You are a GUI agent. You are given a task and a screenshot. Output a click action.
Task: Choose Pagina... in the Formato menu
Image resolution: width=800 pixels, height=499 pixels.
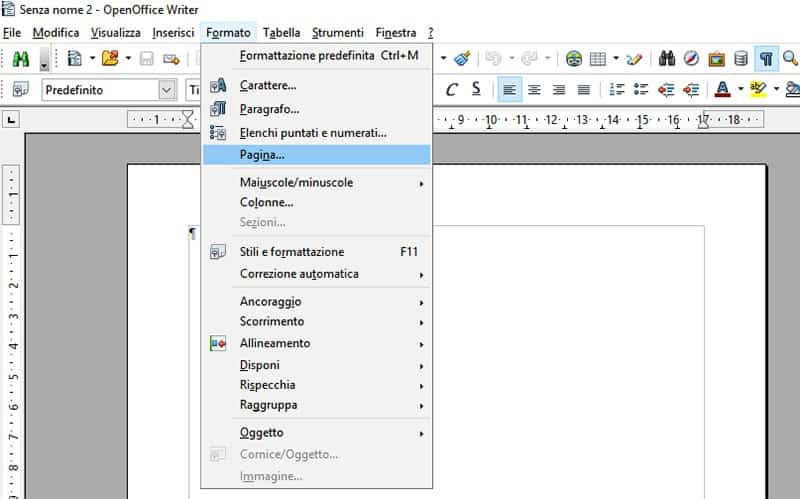click(x=317, y=155)
